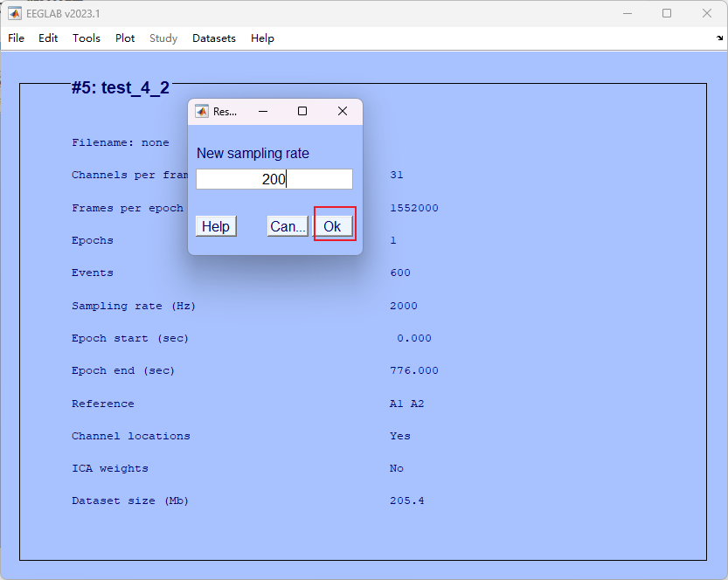Open the Datasets menu

(x=214, y=38)
